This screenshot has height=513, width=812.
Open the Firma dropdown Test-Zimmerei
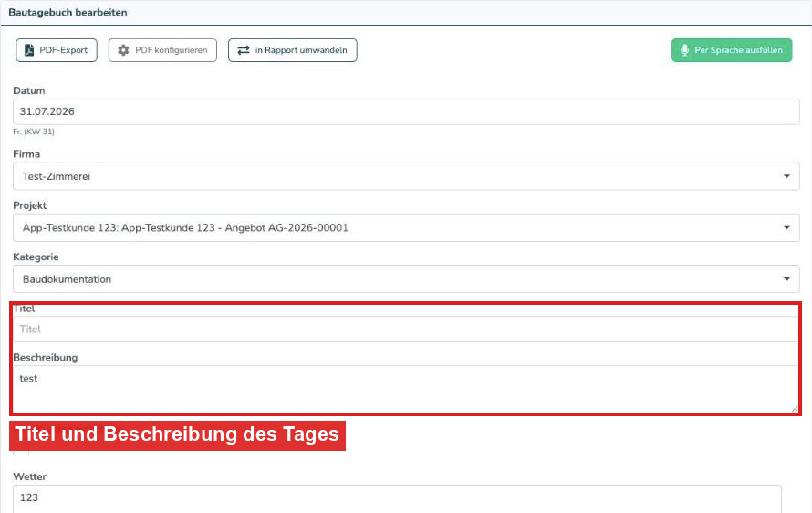pyautogui.click(x=406, y=176)
